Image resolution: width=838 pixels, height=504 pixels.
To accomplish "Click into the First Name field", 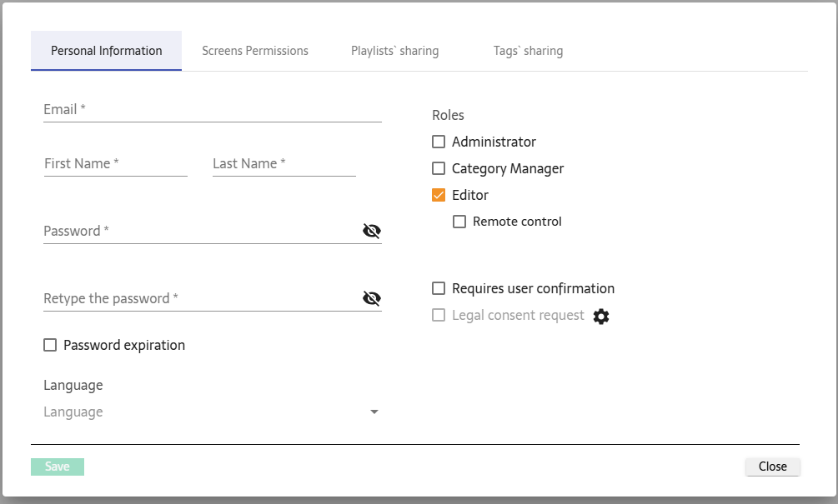I will [115, 164].
